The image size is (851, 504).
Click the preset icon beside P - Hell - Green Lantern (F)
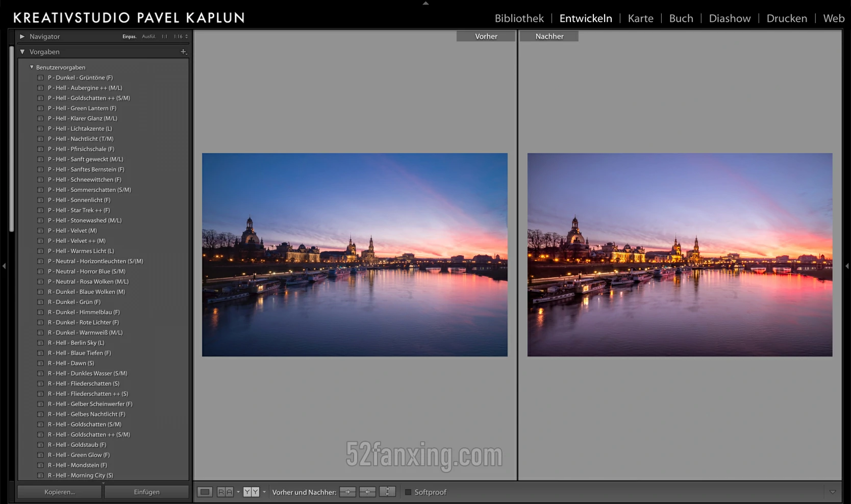(x=40, y=108)
